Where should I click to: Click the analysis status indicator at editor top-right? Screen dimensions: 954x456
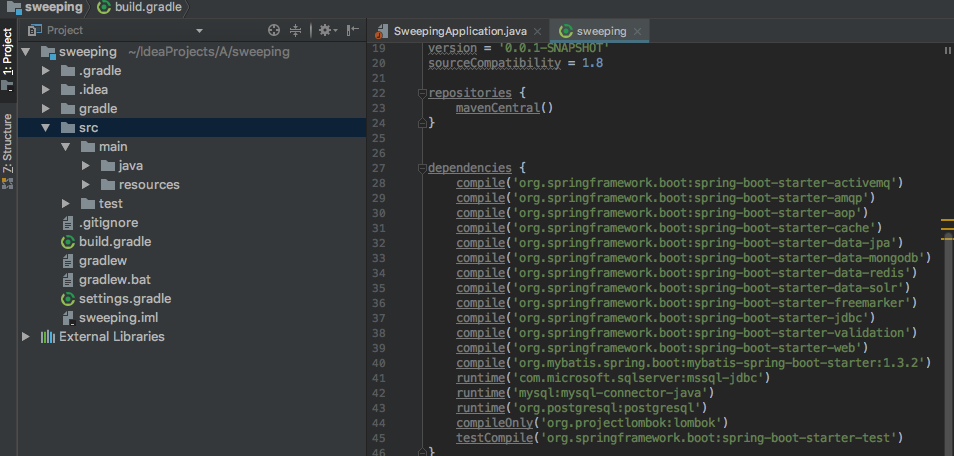947,51
